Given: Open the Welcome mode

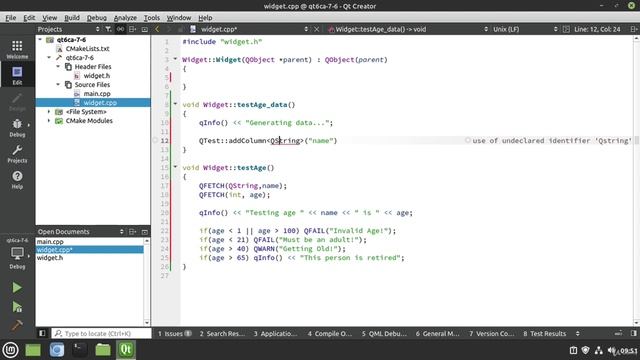Looking at the screenshot, I should [x=17, y=50].
